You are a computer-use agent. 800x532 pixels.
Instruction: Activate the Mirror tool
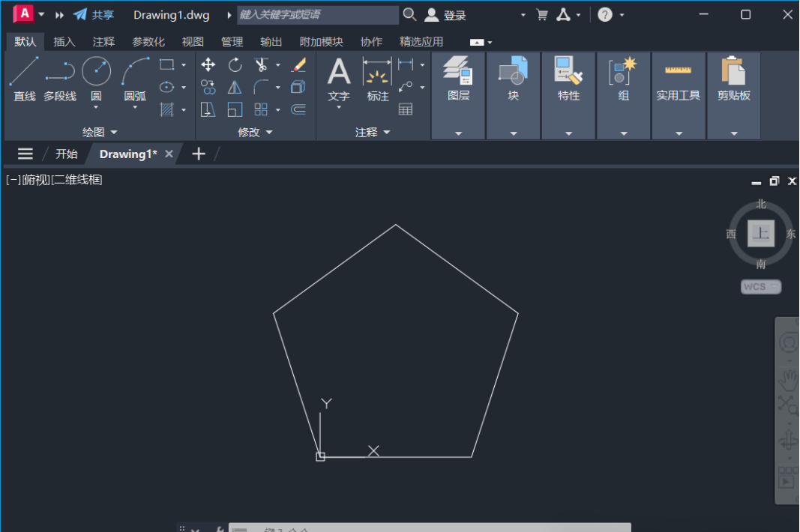[235, 87]
